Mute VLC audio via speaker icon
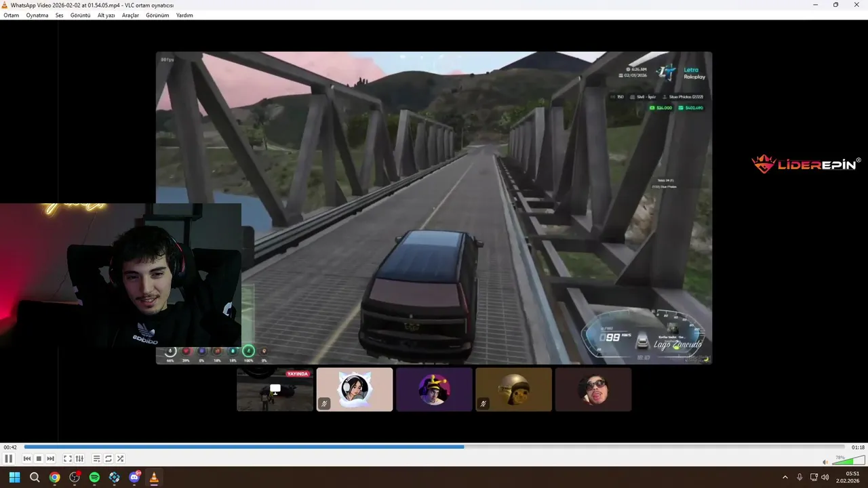The height and width of the screenshot is (488, 868). [825, 462]
